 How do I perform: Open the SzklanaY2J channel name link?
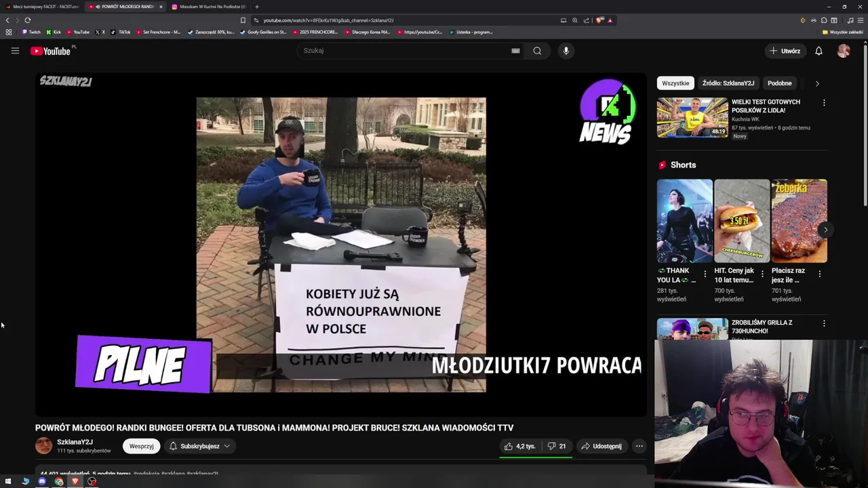pyautogui.click(x=75, y=442)
